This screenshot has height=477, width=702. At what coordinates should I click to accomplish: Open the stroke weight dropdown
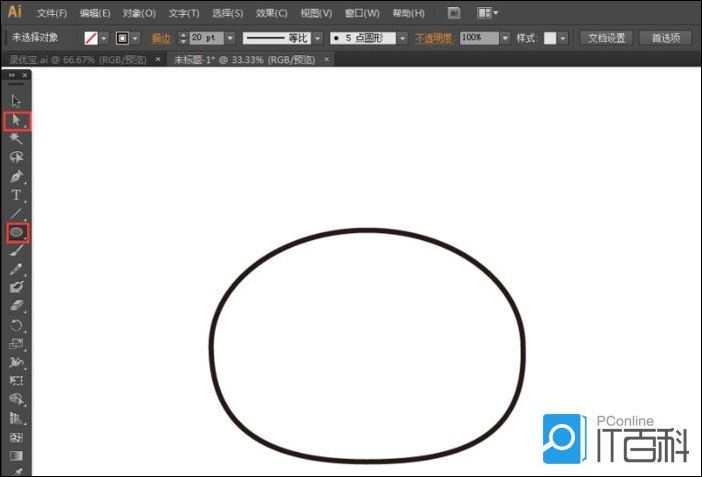pos(230,38)
